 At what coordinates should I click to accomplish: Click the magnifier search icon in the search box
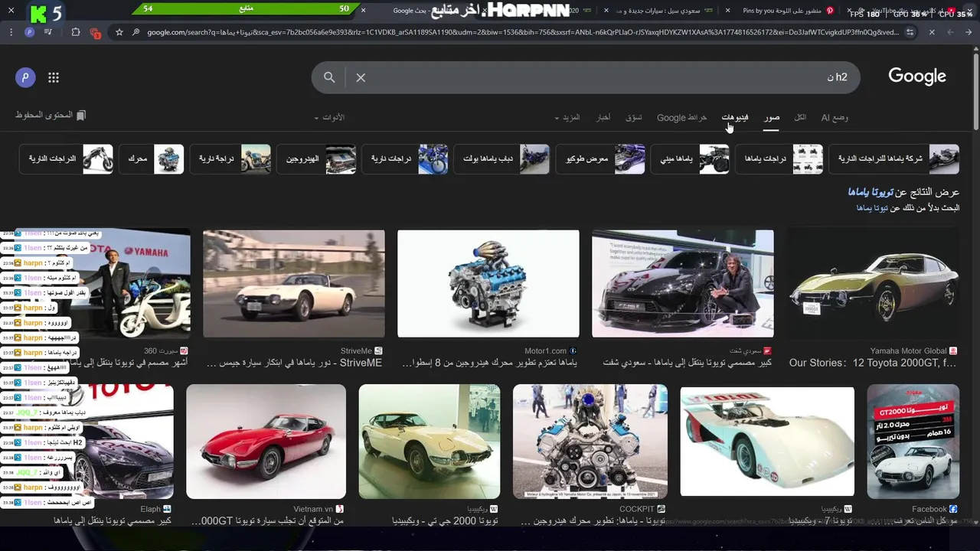click(329, 77)
